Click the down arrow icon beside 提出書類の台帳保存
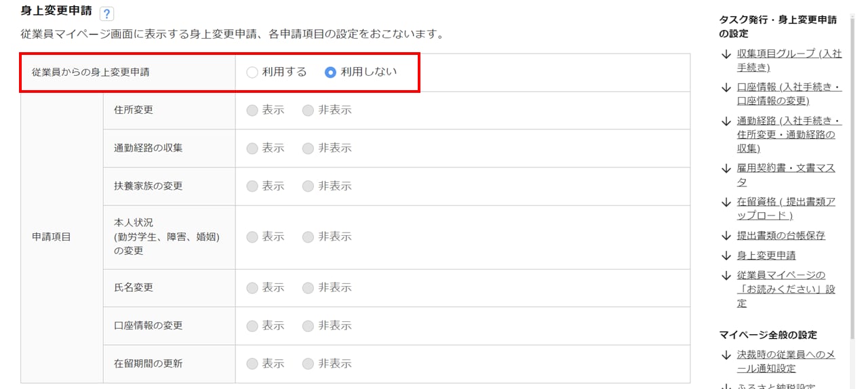 (726, 236)
